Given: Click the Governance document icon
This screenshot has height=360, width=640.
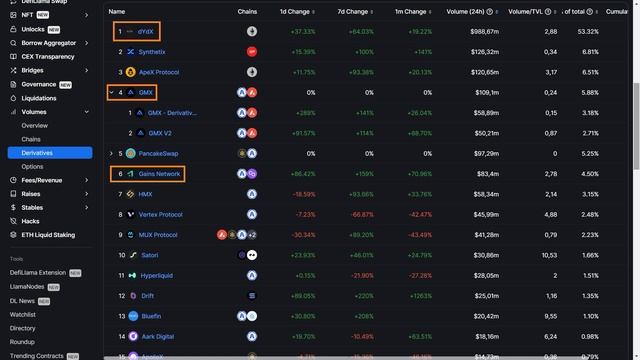Looking at the screenshot, I should coord(13,84).
